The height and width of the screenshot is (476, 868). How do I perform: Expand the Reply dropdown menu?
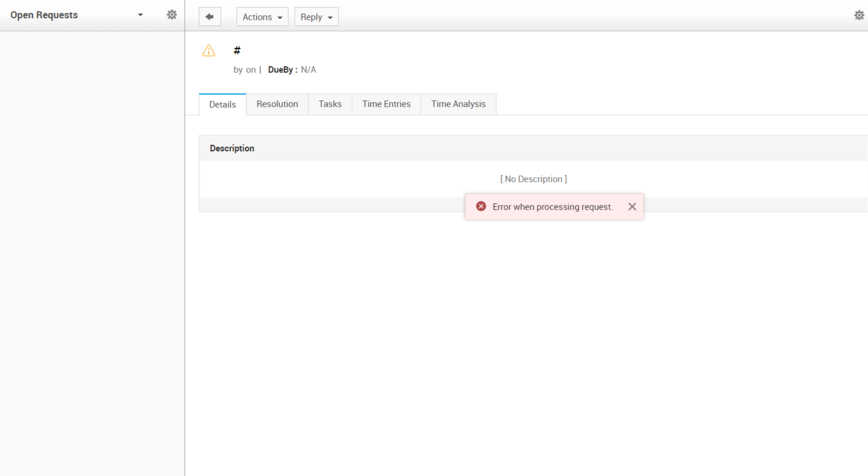tap(316, 17)
